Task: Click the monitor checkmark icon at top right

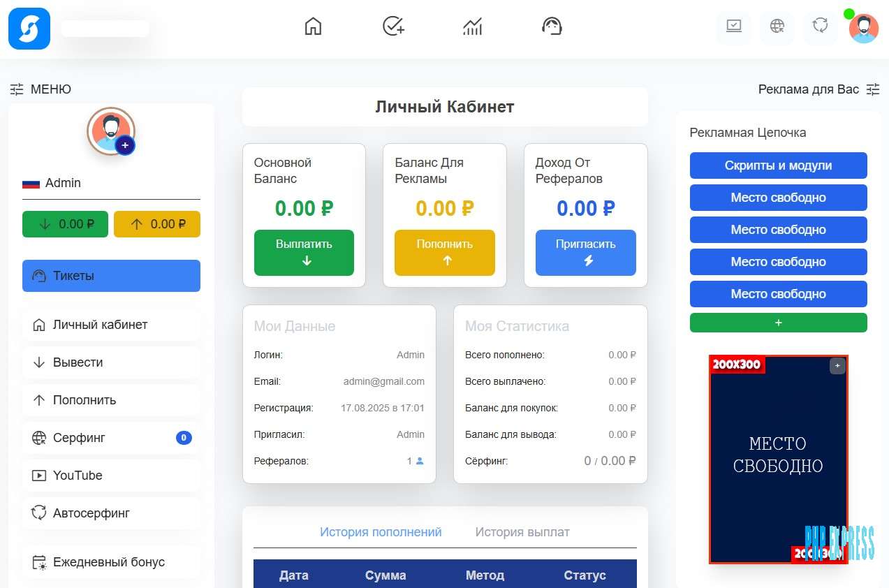Action: 734,27
